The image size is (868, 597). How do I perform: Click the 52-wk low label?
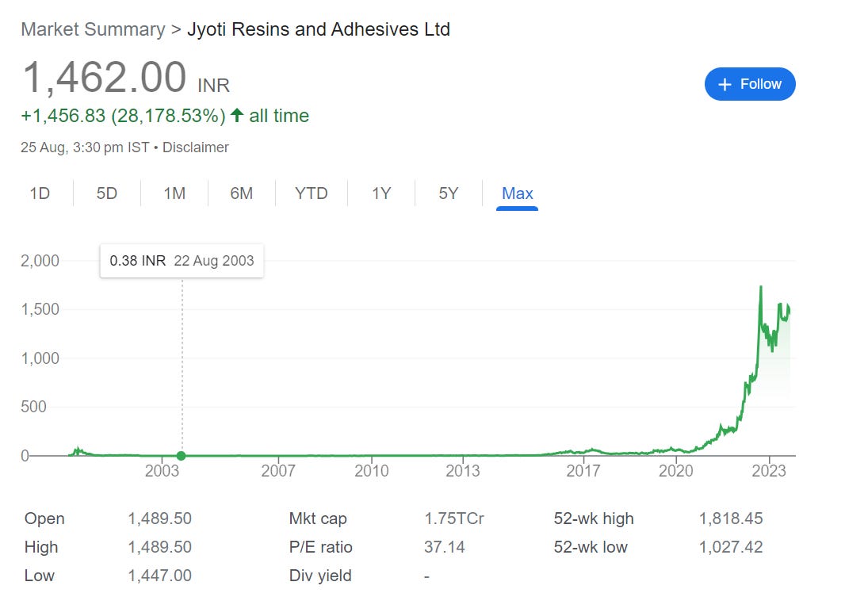coord(590,547)
